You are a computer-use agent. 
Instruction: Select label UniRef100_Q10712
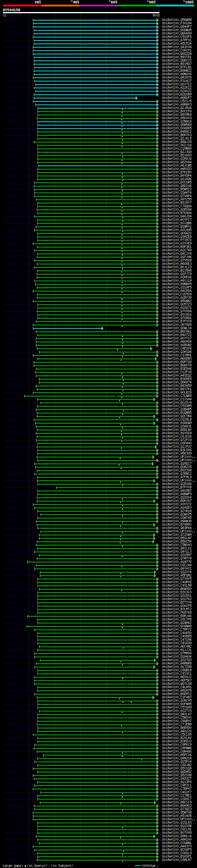tap(177, 84)
